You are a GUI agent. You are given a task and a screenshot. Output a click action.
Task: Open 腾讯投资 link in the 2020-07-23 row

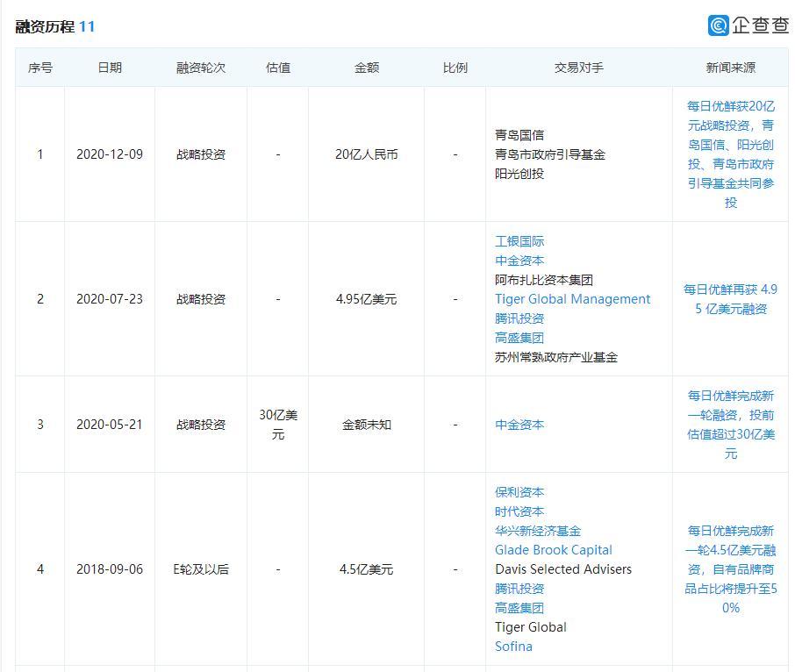tap(519, 318)
